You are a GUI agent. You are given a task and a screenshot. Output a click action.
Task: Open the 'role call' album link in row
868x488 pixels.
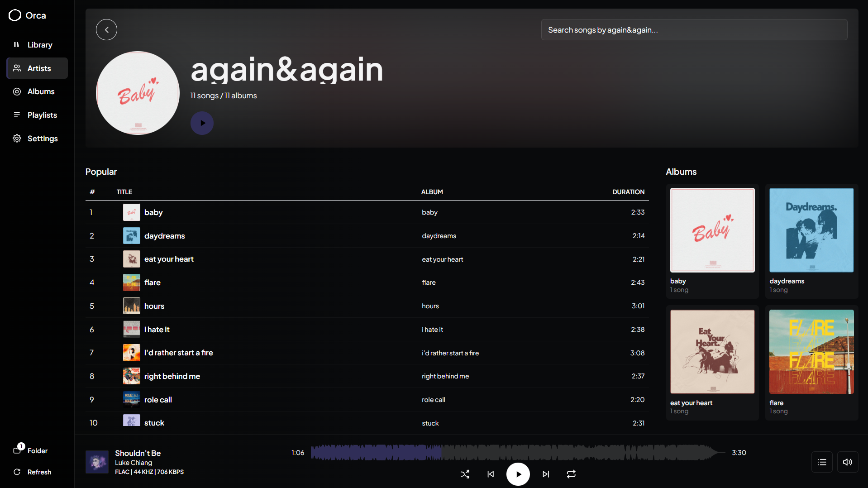coord(434,400)
